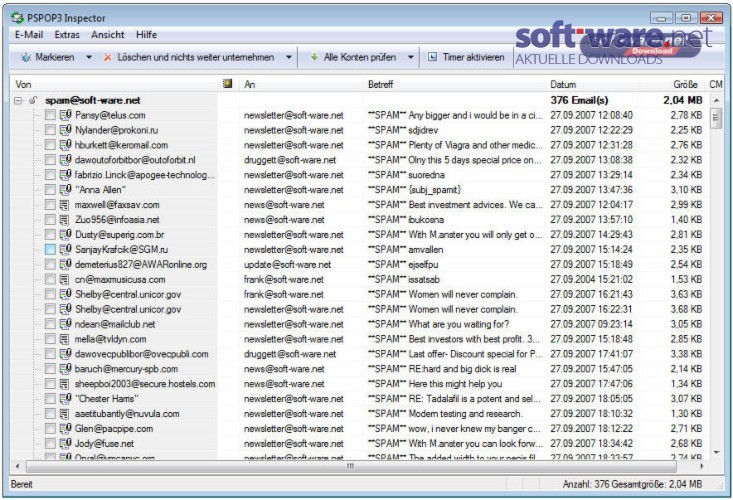This screenshot has height=500, width=733.
Task: Click the horizontal scrollbar right arrow
Action: point(701,466)
